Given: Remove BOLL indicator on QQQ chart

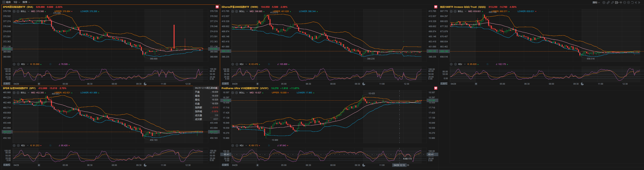Looking at the screenshot, I should (x=455, y=11).
